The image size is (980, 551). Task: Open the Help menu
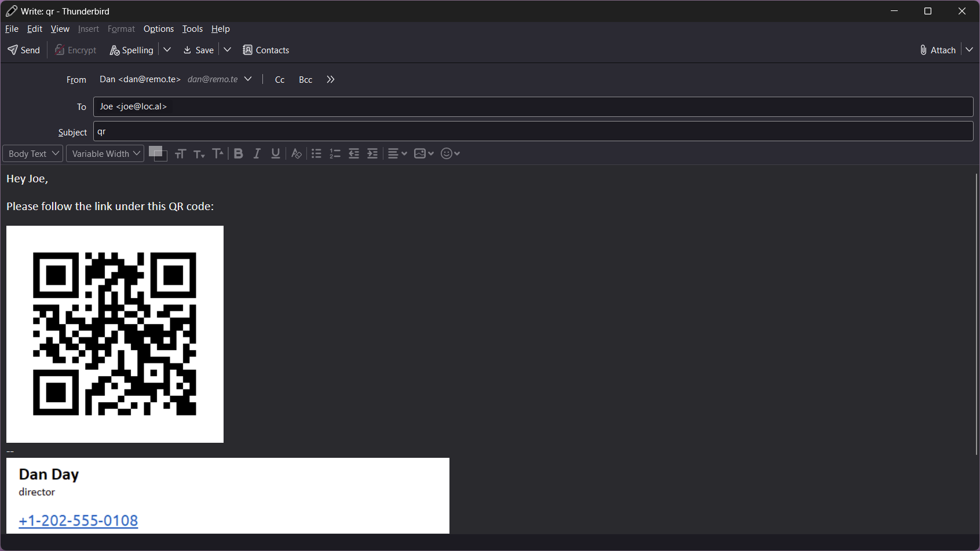pos(221,29)
